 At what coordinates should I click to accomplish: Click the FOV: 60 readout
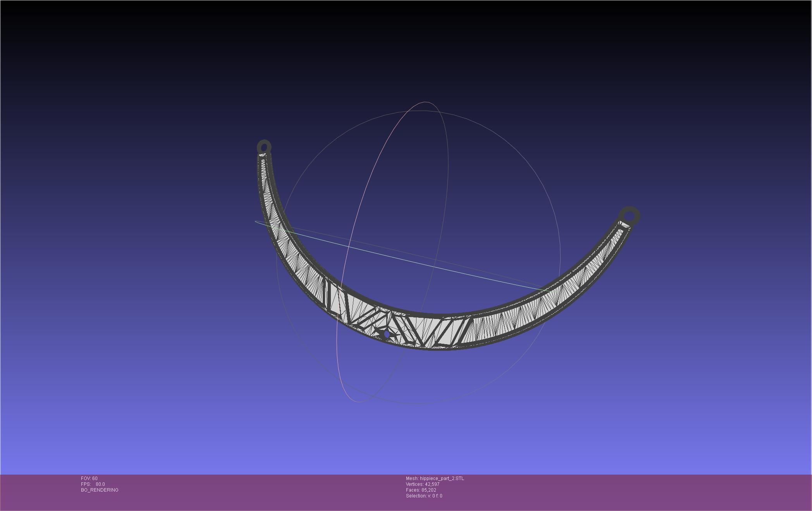(89, 478)
